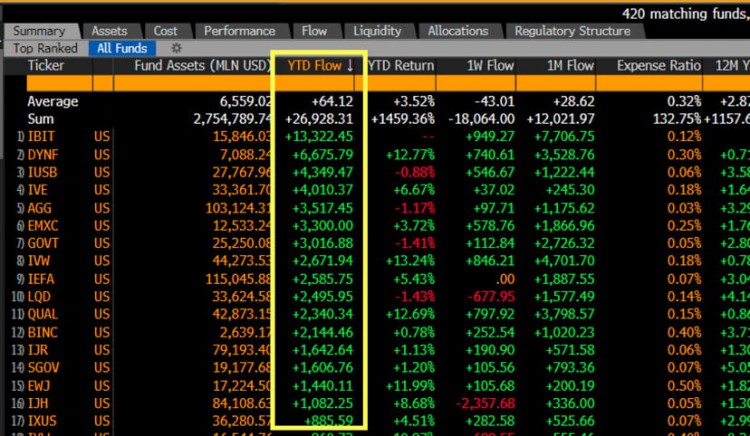The image size is (750, 436).
Task: Sort by Fund Assets (MLN USD) header
Action: tap(203, 65)
